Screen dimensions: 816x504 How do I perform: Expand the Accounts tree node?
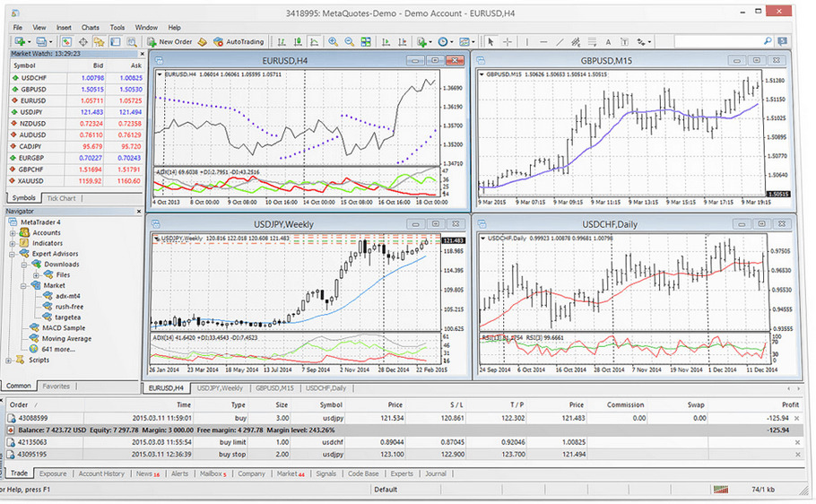(13, 233)
